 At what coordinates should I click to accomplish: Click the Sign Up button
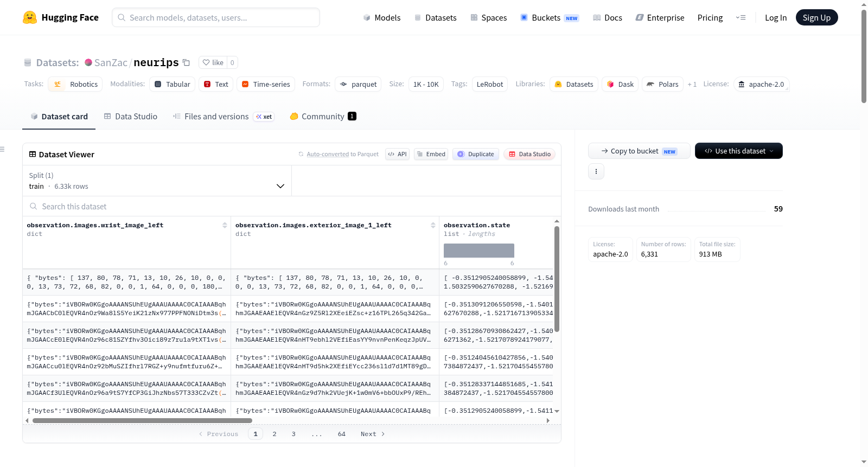pyautogui.click(x=816, y=17)
